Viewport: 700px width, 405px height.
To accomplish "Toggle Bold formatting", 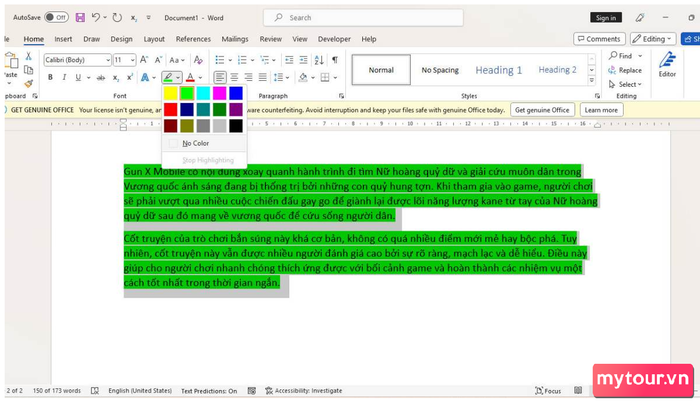I will click(x=50, y=78).
